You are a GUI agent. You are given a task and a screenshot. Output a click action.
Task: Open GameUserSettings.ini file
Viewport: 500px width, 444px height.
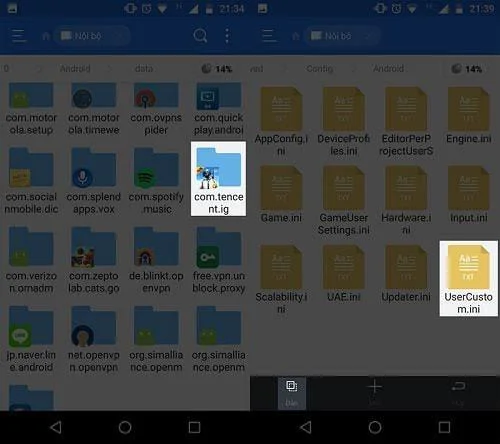coord(344,201)
